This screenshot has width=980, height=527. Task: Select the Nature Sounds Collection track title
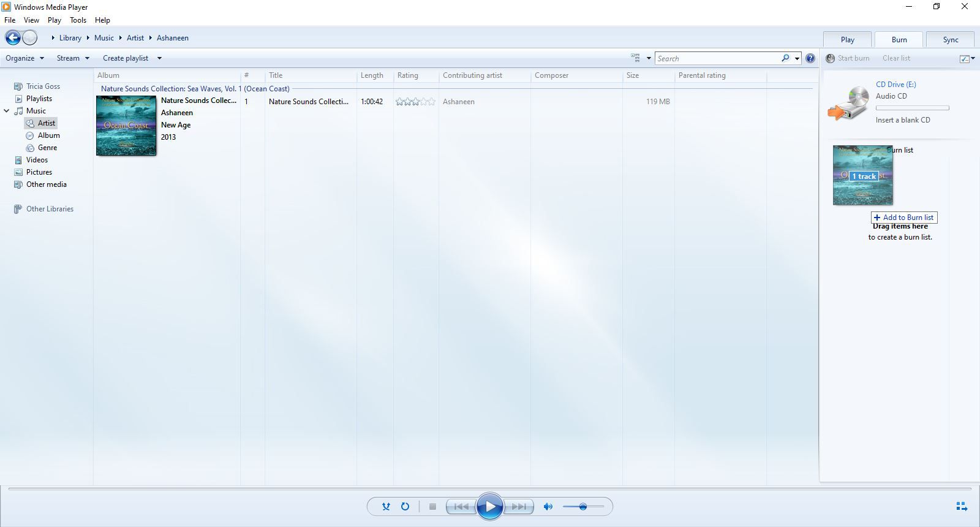click(x=309, y=102)
